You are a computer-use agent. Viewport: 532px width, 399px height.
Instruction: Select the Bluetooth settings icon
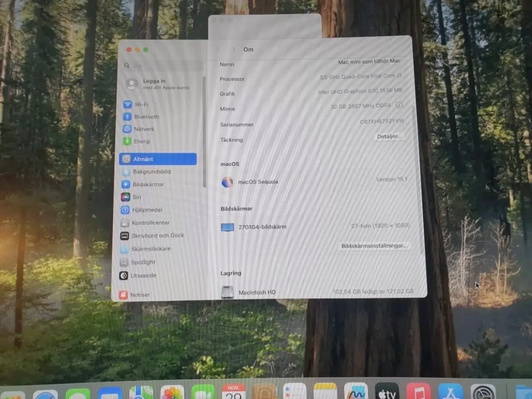pyautogui.click(x=146, y=117)
